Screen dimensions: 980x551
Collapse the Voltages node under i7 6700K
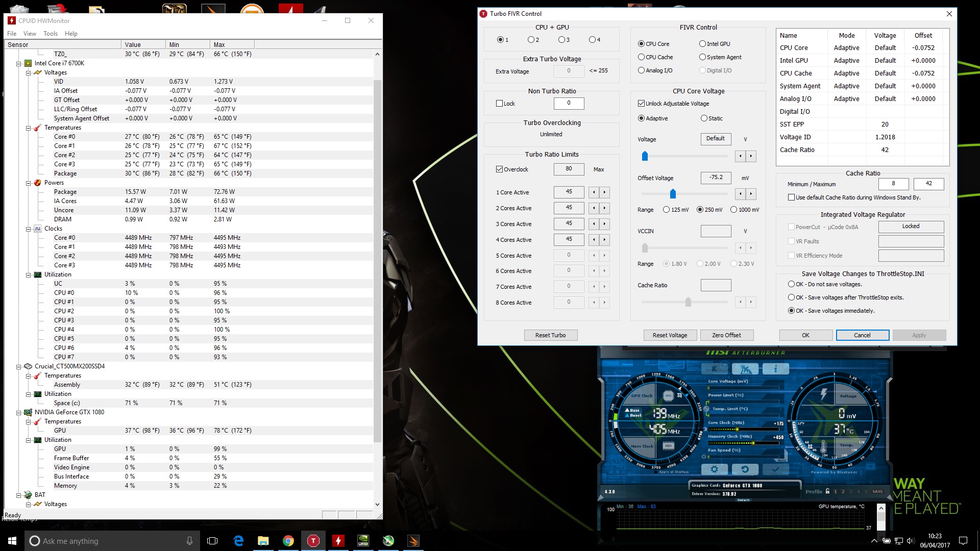pos(29,73)
